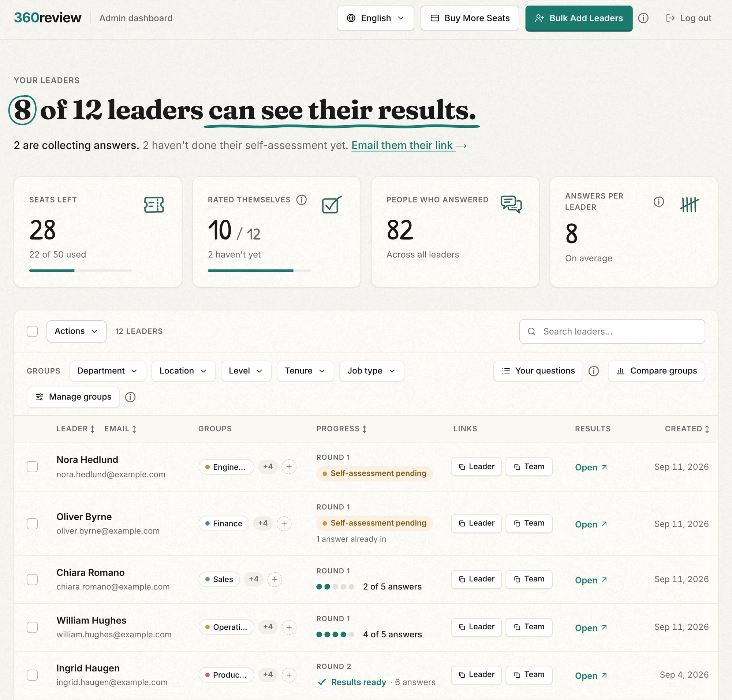Expand the Level filter dropdown
732x700 pixels.
[246, 371]
